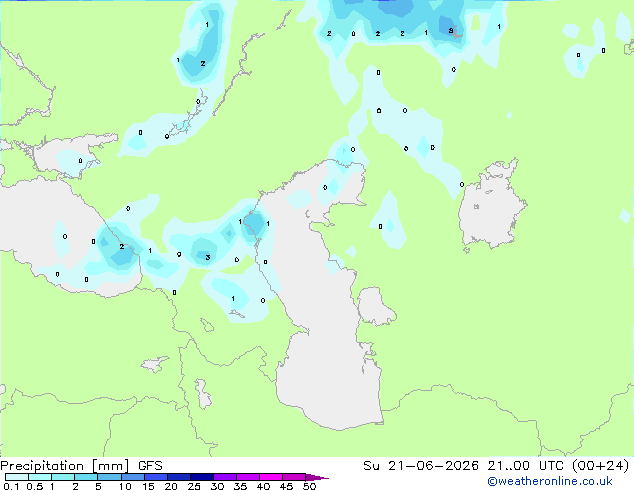
Task: Select the 0.5–1 mm legend color swatch
Action: [x=40, y=477]
